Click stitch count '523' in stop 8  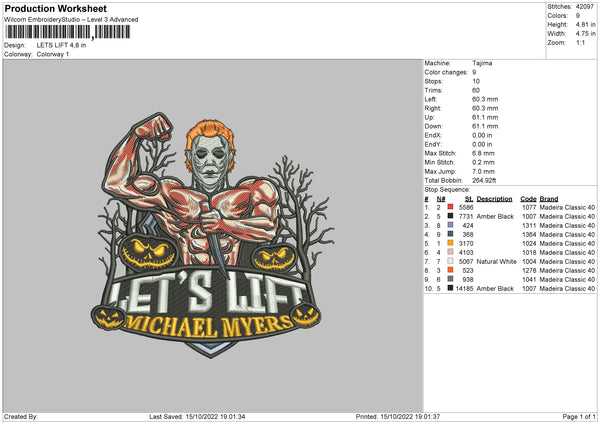pyautogui.click(x=468, y=271)
